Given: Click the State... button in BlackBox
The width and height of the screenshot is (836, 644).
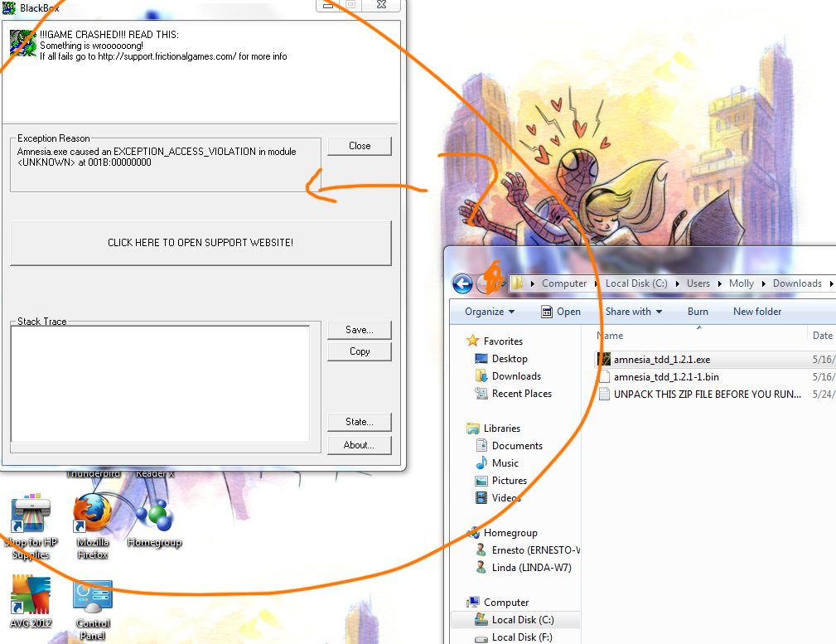Looking at the screenshot, I should coord(360,422).
